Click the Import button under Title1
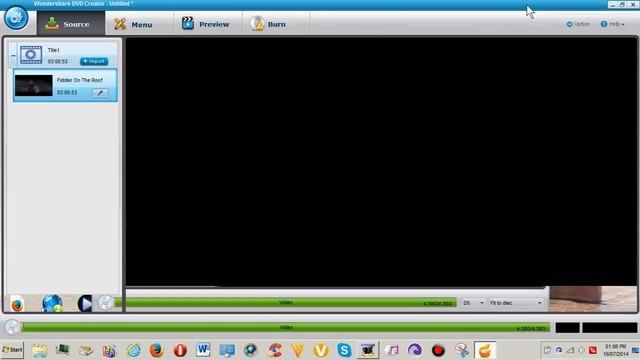640x360 pixels. tap(94, 61)
